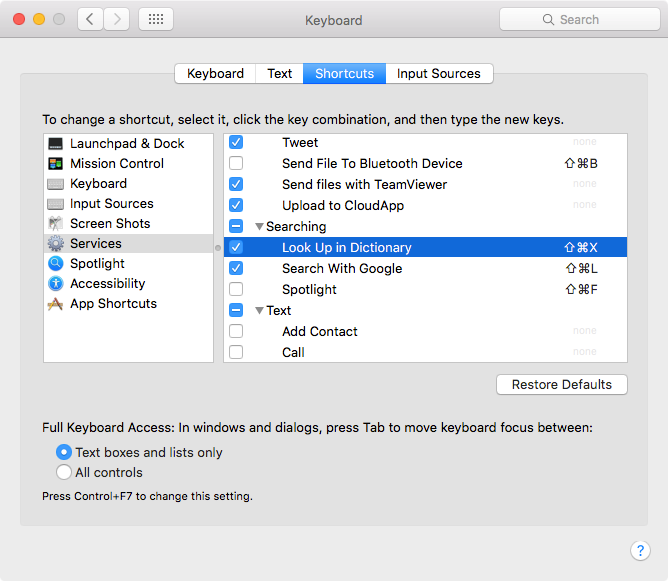Click the Search field in the toolbar
The width and height of the screenshot is (668, 581).
click(x=580, y=20)
